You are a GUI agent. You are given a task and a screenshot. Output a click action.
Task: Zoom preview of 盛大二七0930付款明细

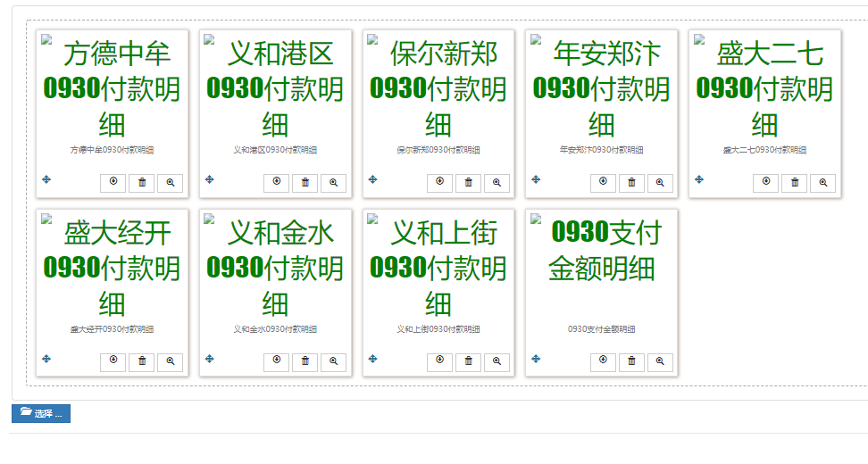pos(823,183)
